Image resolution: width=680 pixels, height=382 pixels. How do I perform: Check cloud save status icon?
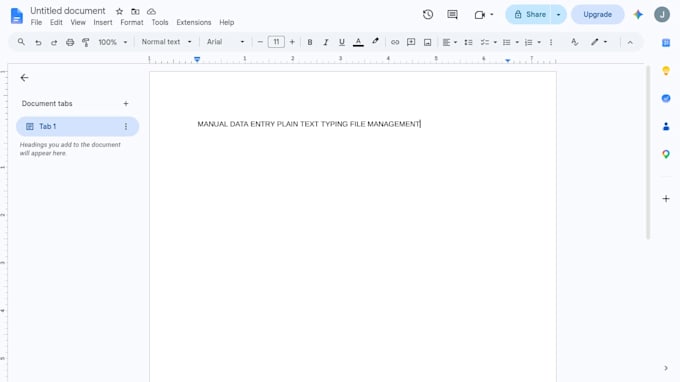click(x=151, y=11)
